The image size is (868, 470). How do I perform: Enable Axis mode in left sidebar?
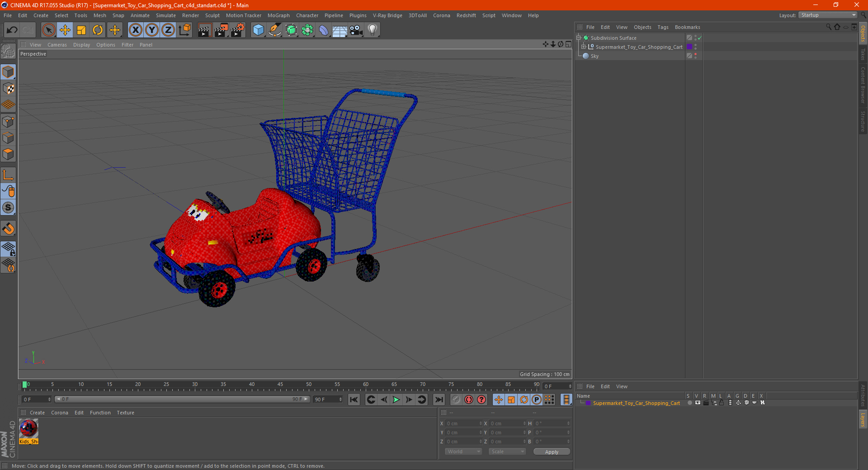coord(8,175)
